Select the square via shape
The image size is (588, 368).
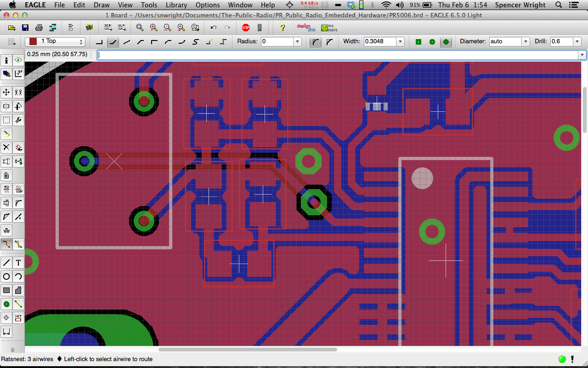418,41
